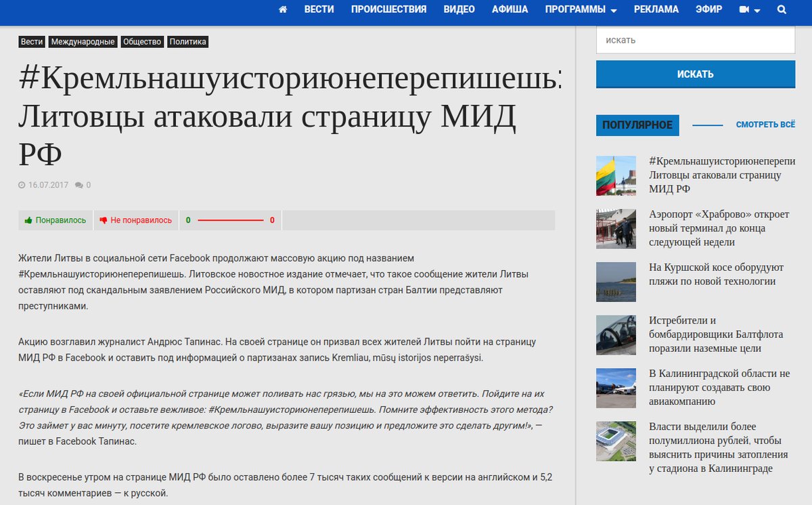The height and width of the screenshot is (505, 812).
Task: Select the Международные category tag
Action: [83, 42]
